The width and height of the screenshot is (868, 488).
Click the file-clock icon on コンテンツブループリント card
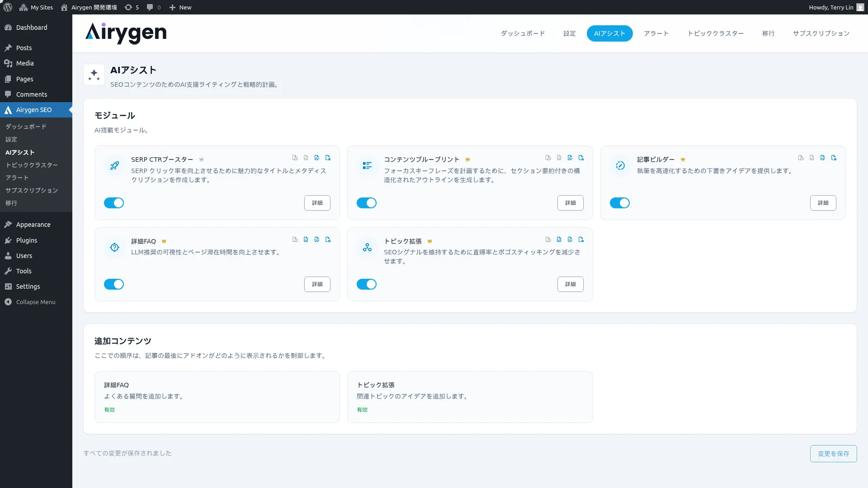click(x=548, y=158)
